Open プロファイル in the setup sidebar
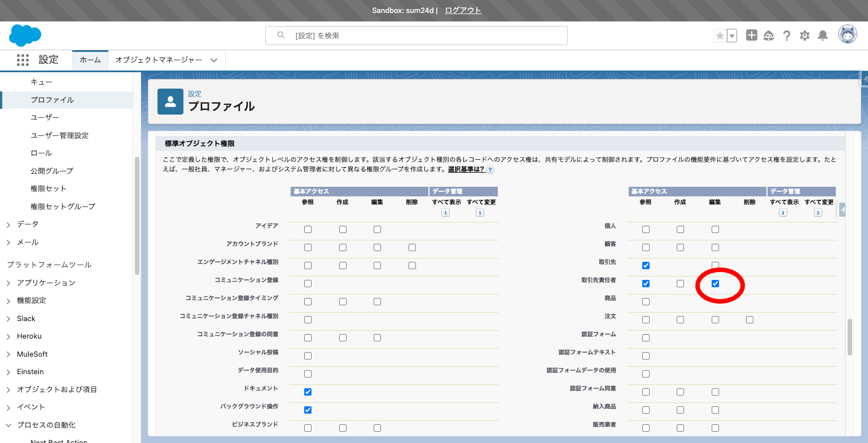 pos(52,100)
